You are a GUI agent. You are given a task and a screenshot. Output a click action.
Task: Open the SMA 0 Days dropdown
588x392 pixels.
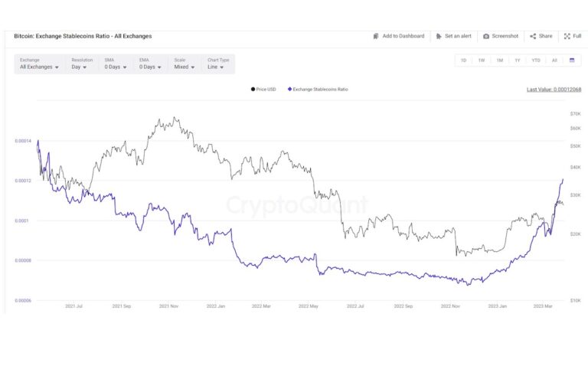tap(116, 64)
